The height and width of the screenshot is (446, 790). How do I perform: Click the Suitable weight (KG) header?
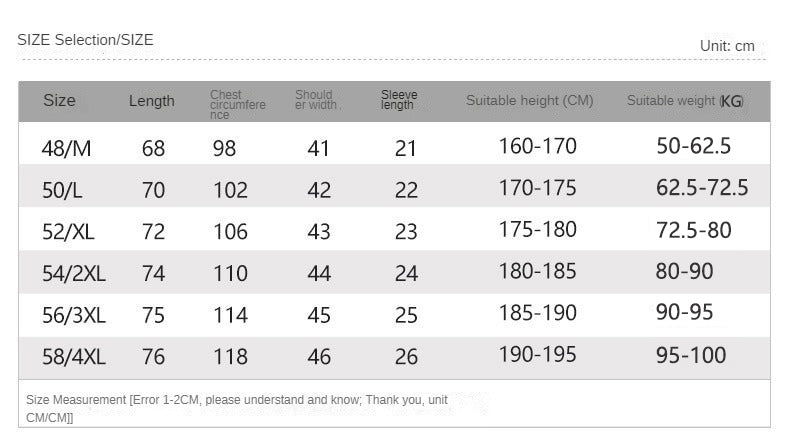pos(685,101)
